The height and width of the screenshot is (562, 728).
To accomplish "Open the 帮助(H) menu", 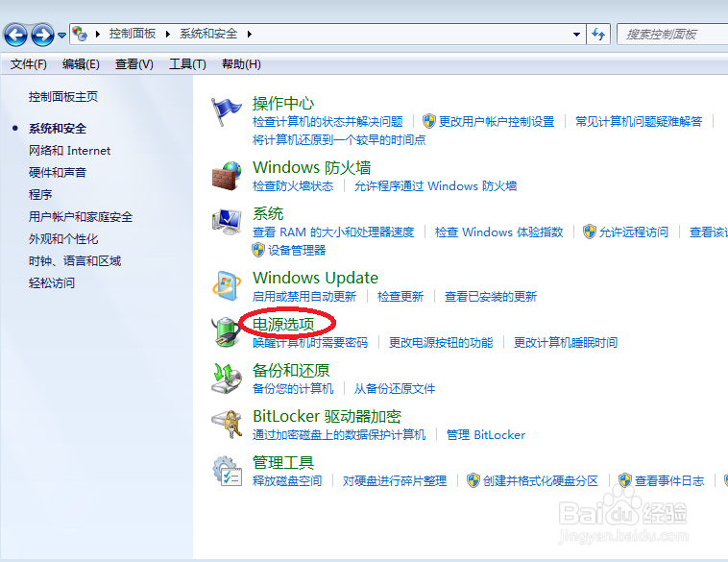I will pyautogui.click(x=241, y=64).
